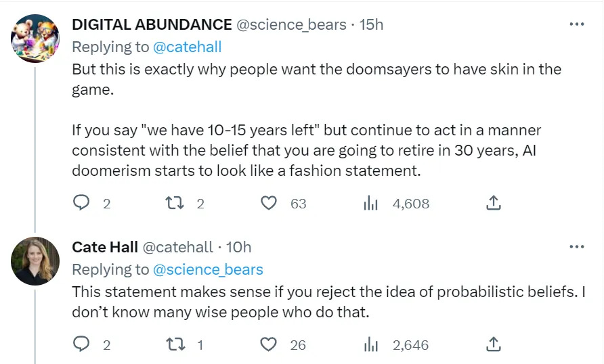
Task: Like Cate Hall's tweet with 26 likes
Action: (x=269, y=344)
